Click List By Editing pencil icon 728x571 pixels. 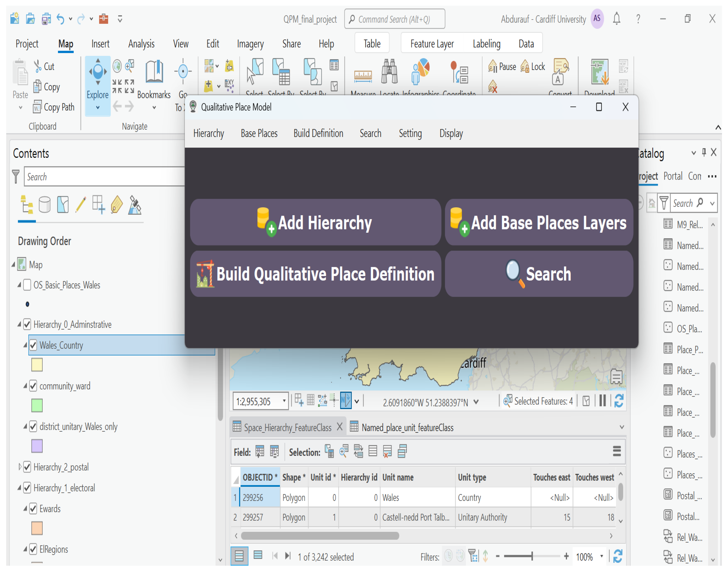click(80, 205)
